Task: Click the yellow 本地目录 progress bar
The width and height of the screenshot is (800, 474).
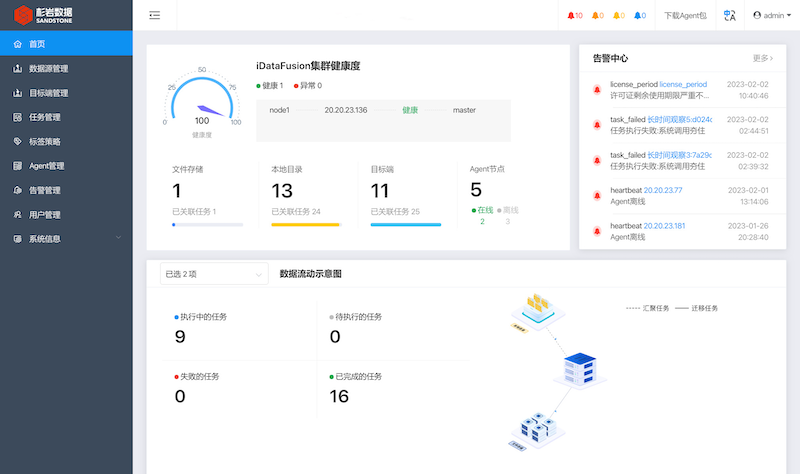Action: pyautogui.click(x=306, y=224)
